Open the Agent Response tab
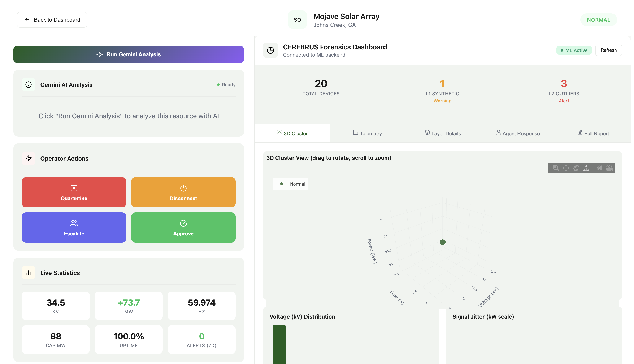This screenshot has width=634, height=364. click(518, 133)
